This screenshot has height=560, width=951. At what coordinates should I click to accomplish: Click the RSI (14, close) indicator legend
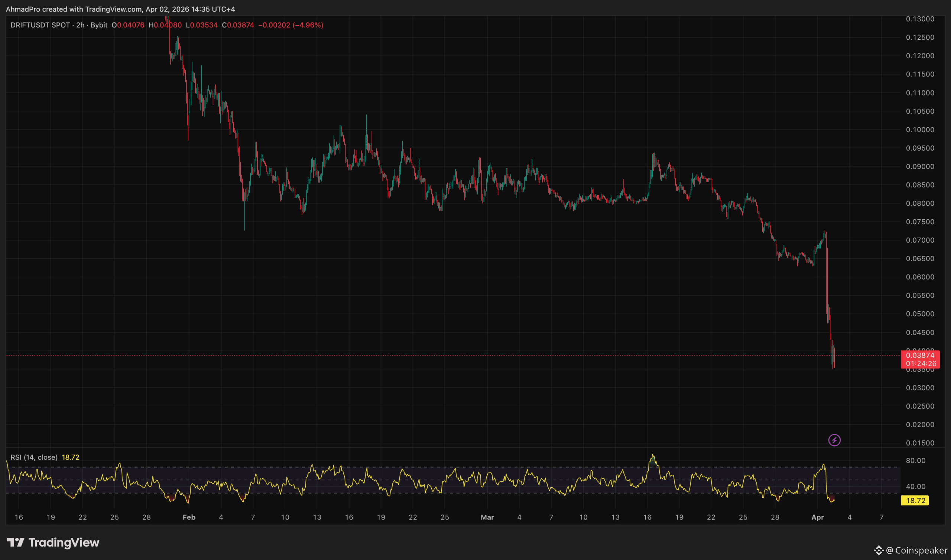[x=34, y=457]
